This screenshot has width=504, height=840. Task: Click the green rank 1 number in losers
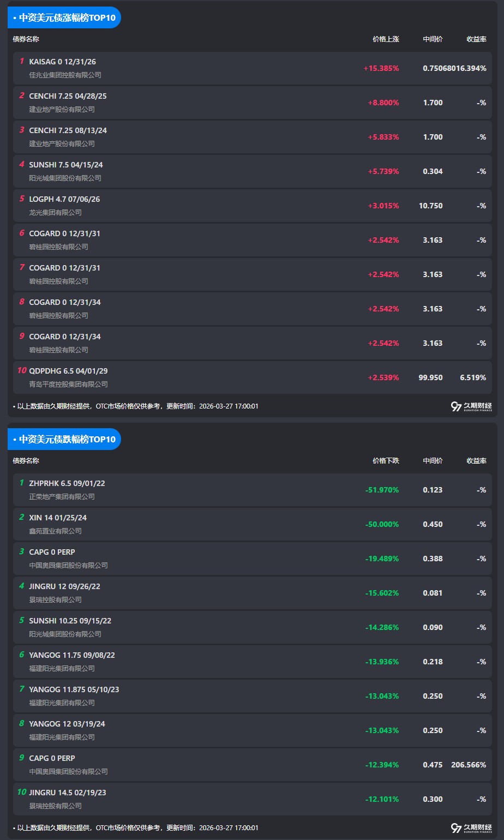click(x=22, y=483)
